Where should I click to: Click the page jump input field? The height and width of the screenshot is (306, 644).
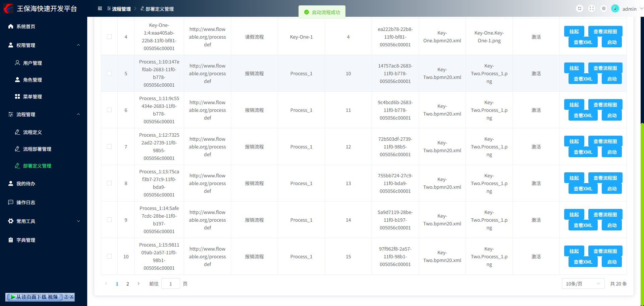pyautogui.click(x=170, y=284)
